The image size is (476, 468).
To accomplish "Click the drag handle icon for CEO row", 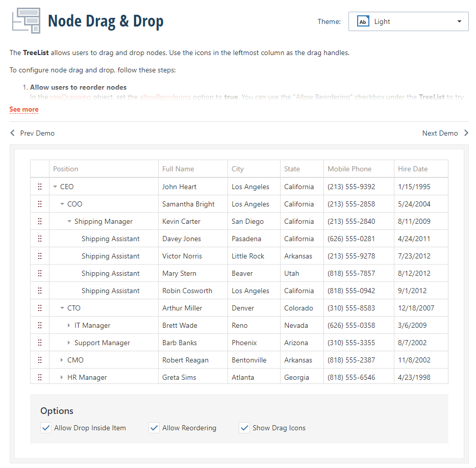I will (x=40, y=187).
